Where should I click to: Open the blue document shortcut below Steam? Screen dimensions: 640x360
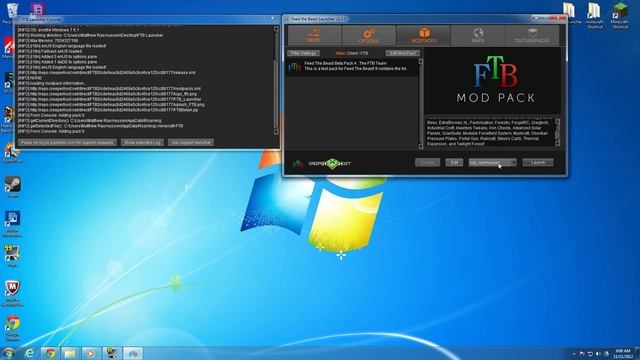[x=12, y=223]
